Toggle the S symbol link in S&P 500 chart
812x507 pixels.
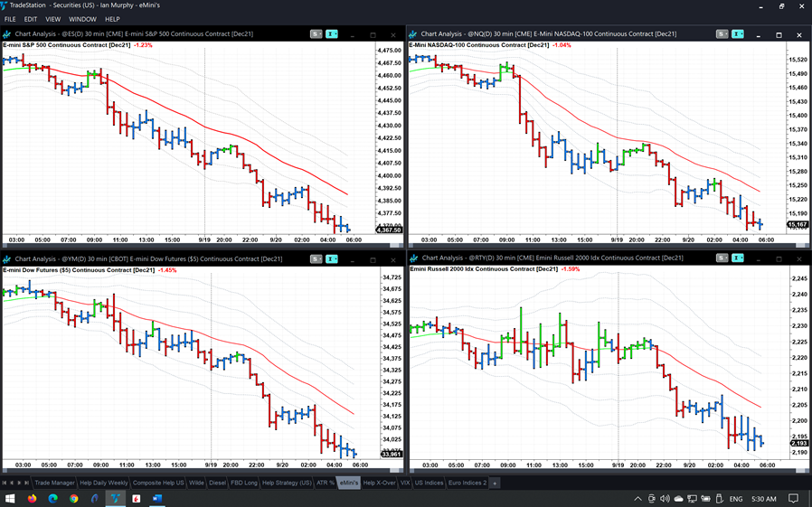pyautogui.click(x=316, y=34)
